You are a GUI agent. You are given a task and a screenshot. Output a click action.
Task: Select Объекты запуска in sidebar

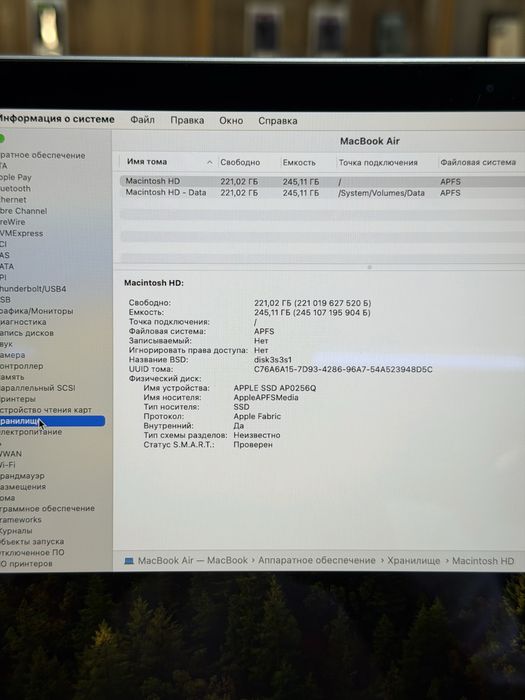click(x=32, y=542)
